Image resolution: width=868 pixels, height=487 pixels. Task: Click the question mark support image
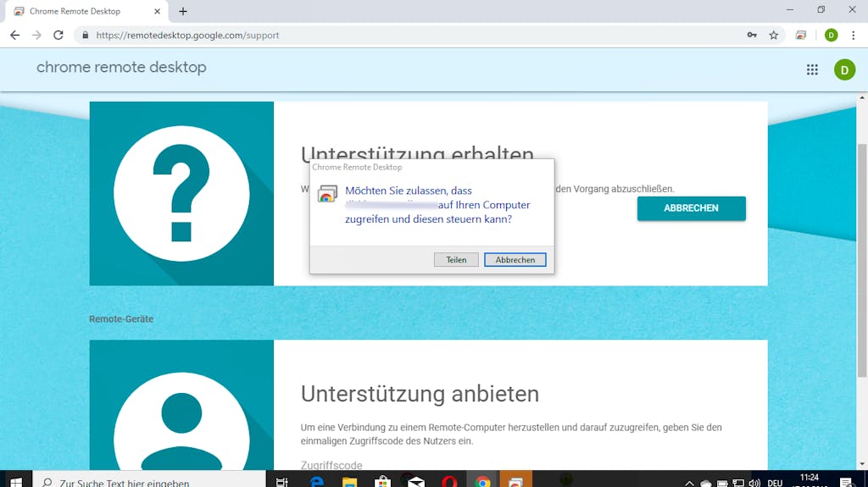tap(181, 193)
